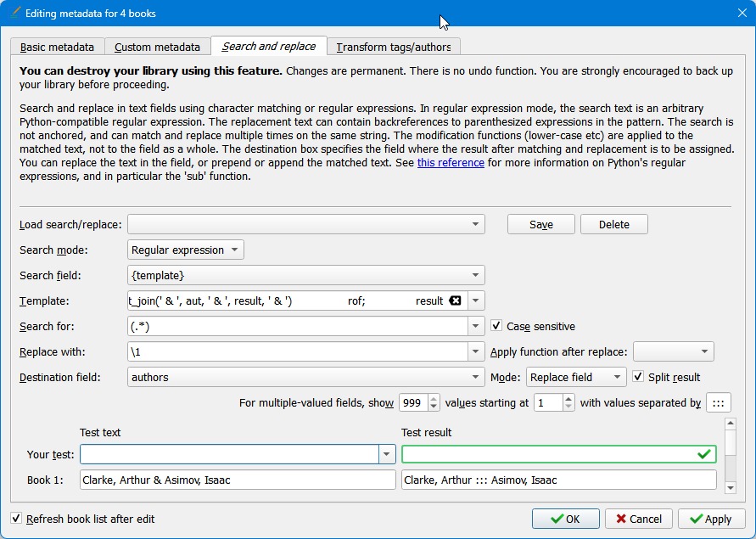Click the up arrow on the 999 values spinner

(434, 398)
